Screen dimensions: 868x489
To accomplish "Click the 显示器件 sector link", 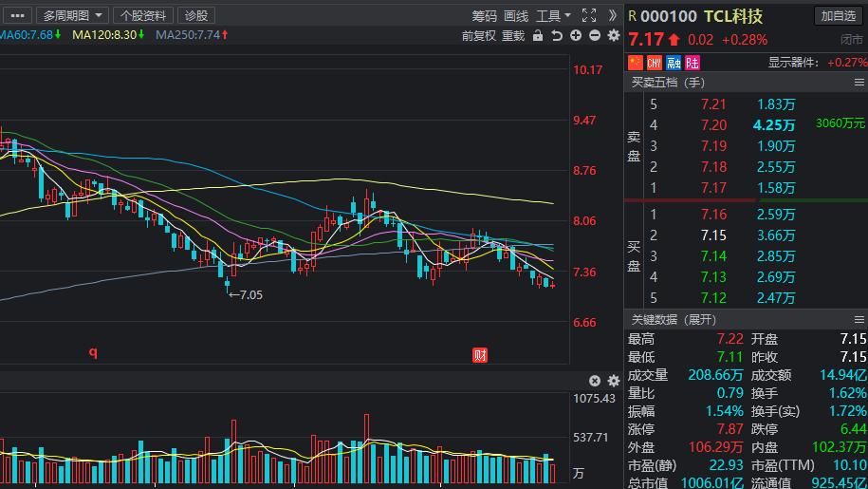I will (793, 62).
